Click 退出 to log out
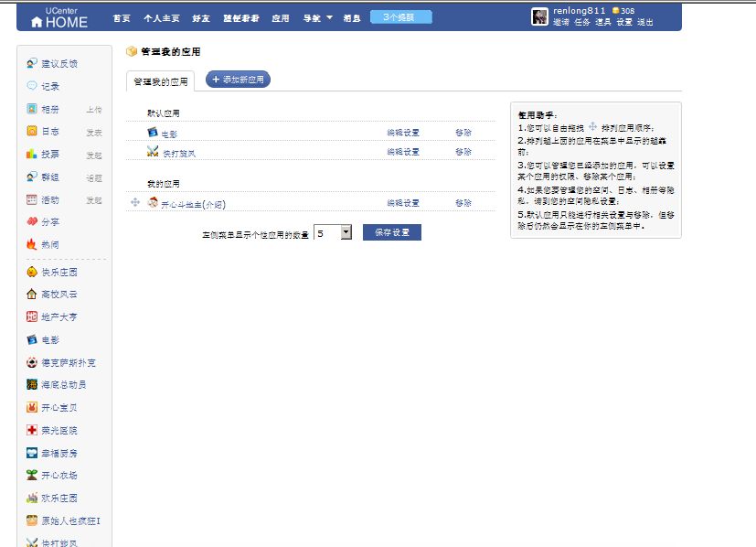 pos(645,22)
